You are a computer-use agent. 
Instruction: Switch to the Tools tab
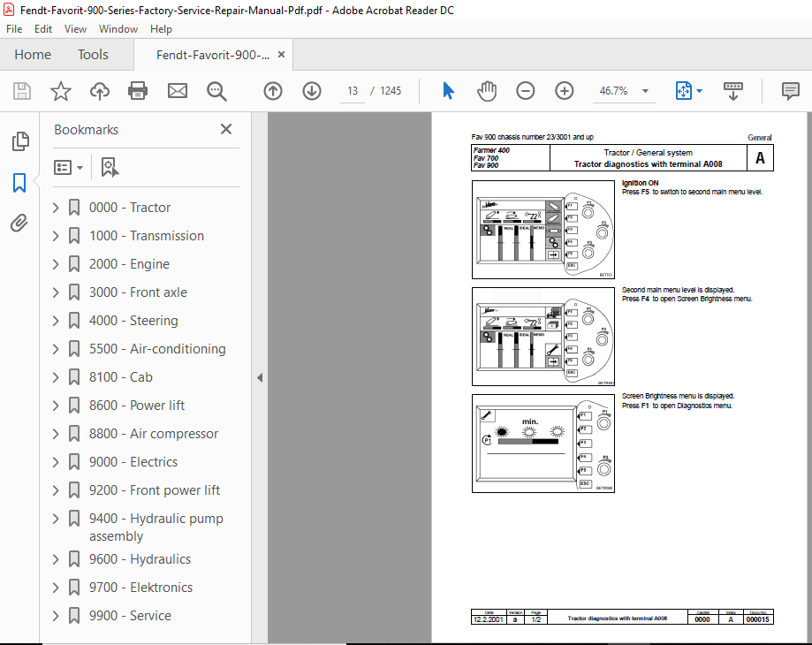point(93,55)
